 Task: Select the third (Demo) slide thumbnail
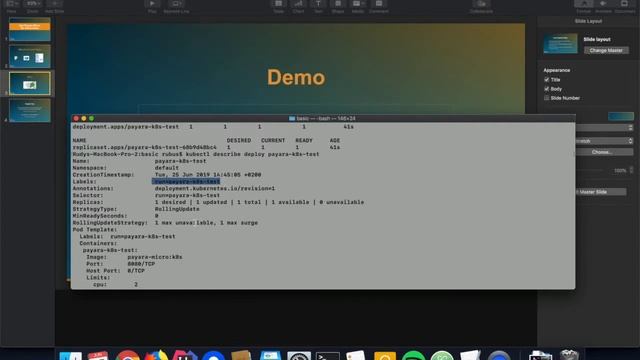[30, 83]
